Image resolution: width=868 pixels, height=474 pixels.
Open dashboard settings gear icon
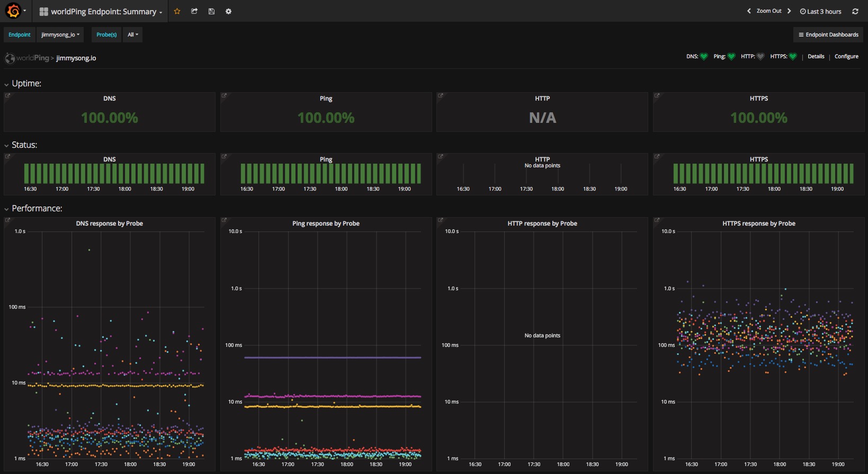[x=228, y=11]
